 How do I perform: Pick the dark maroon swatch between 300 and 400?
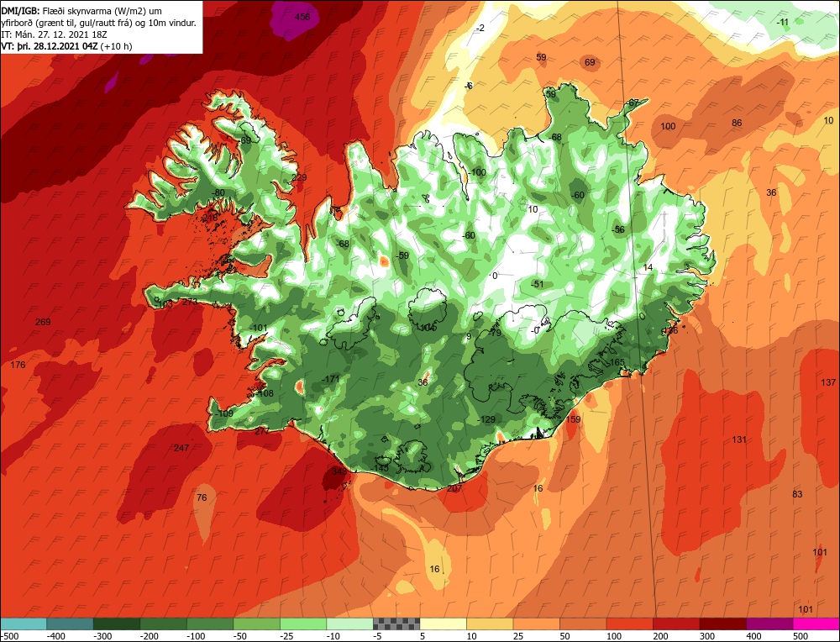tap(723, 624)
